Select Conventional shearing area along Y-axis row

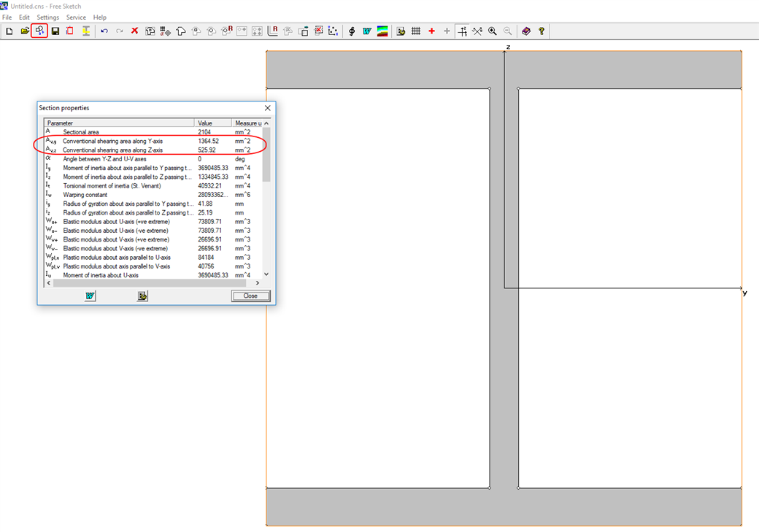[x=153, y=141]
